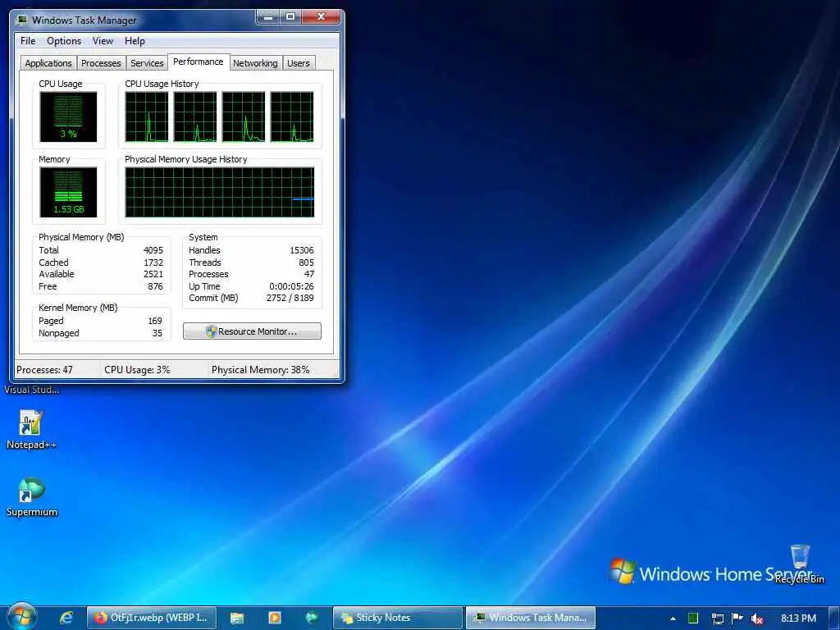Image resolution: width=840 pixels, height=630 pixels.
Task: Click the Show desktop button strip
Action: coord(834,619)
